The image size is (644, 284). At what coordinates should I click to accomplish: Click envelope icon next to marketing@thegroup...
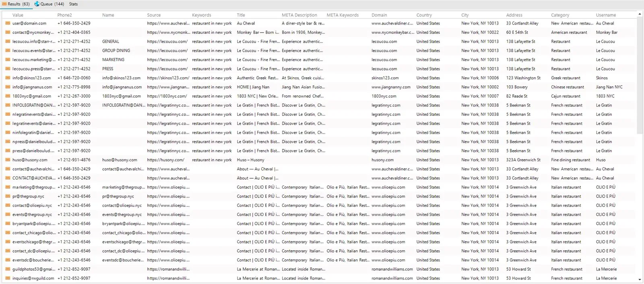8,187
